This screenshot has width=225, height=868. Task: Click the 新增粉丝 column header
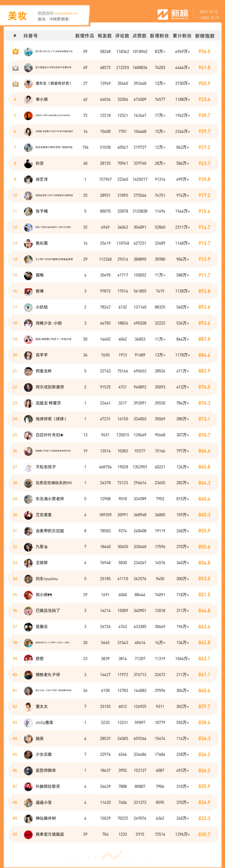tap(159, 36)
